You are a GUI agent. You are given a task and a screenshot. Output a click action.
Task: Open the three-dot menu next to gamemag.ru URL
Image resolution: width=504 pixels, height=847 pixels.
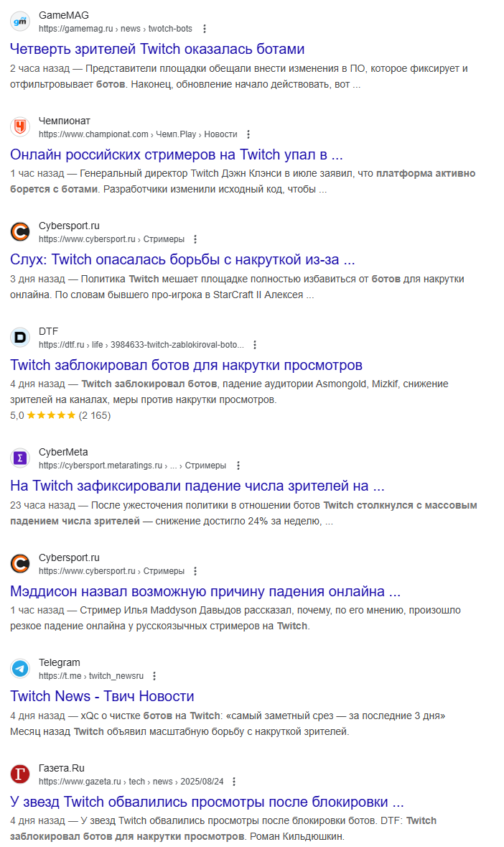click(205, 29)
